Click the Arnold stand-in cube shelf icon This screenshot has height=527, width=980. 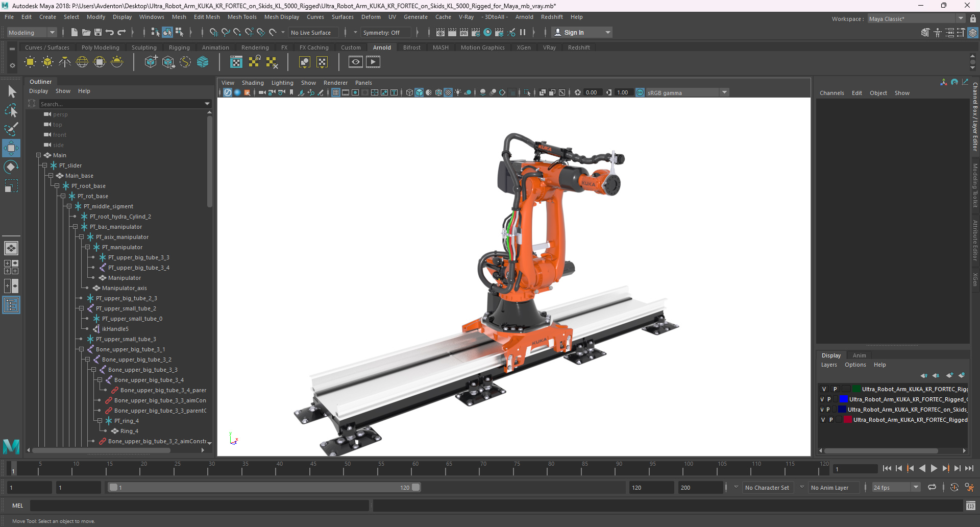coord(151,62)
